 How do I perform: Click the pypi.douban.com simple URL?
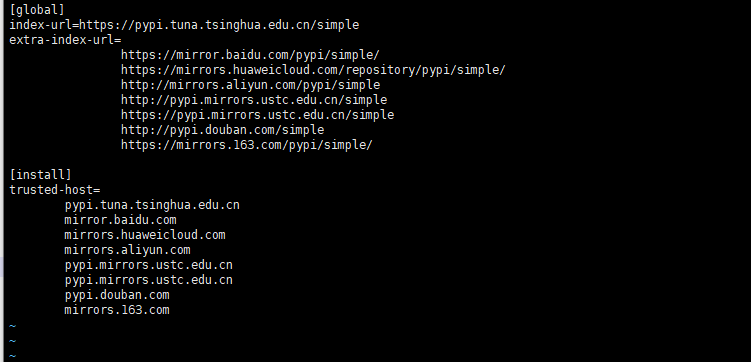click(222, 130)
